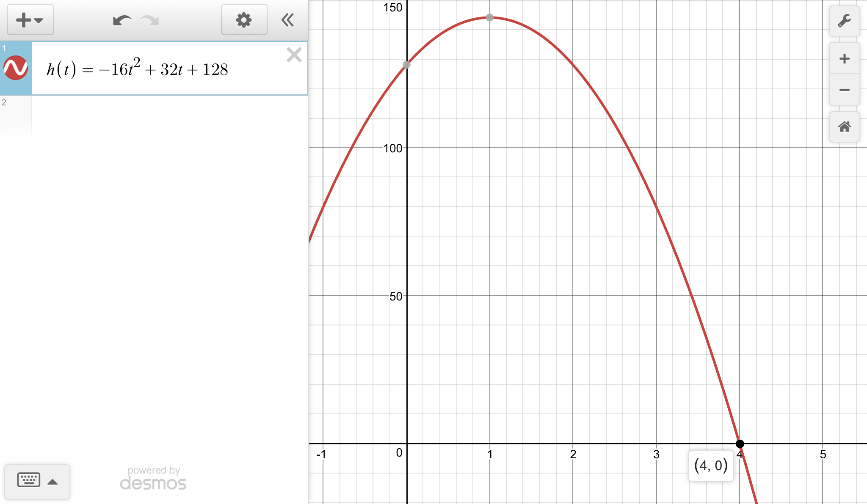The width and height of the screenshot is (867, 504).
Task: Show the on-screen keypad
Action: pyautogui.click(x=29, y=480)
